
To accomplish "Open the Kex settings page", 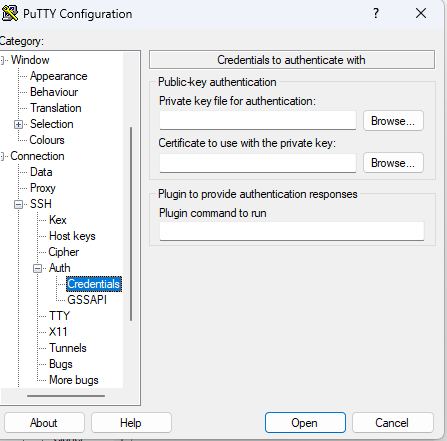I will (x=58, y=220).
